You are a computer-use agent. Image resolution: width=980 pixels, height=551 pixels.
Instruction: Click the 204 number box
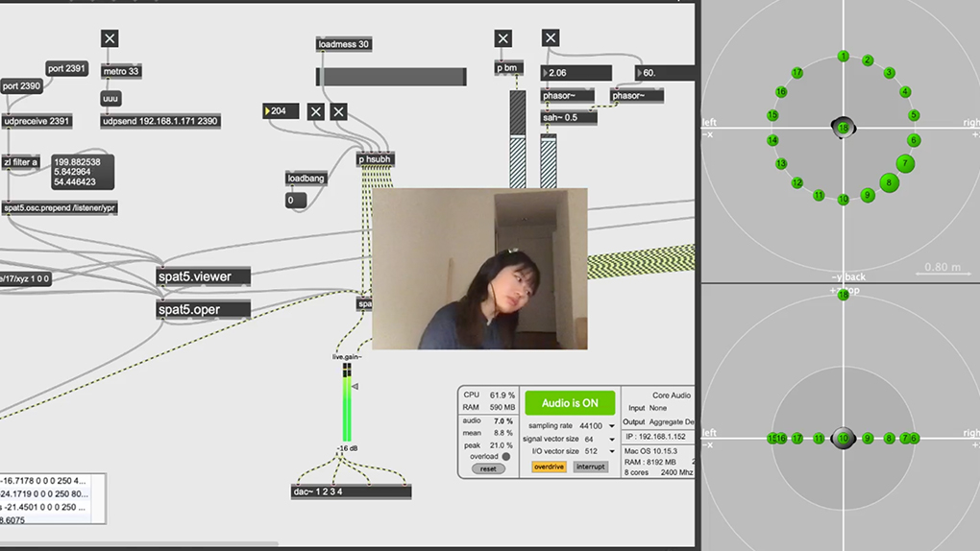281,111
